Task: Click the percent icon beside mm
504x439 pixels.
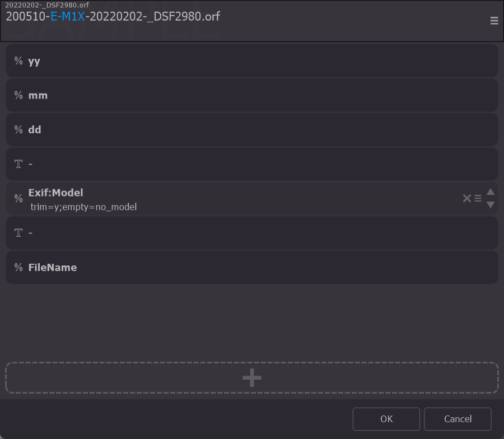Action: 18,95
